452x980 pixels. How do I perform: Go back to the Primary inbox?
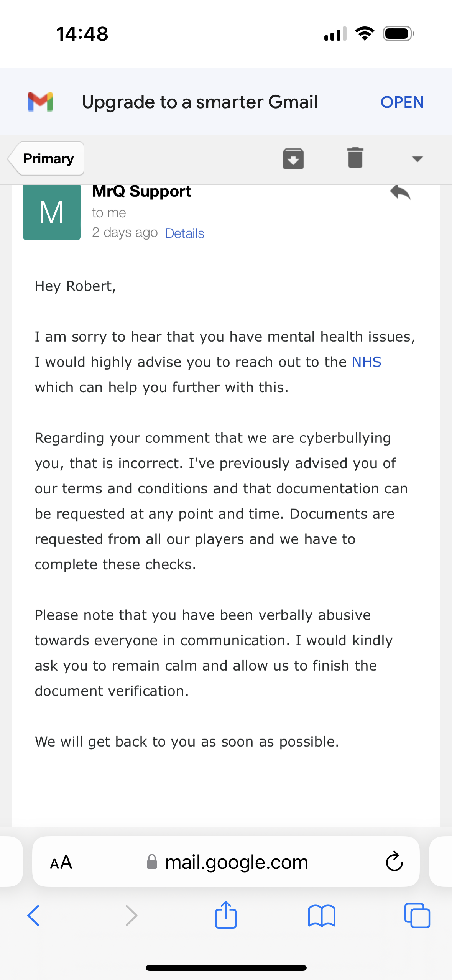(46, 158)
